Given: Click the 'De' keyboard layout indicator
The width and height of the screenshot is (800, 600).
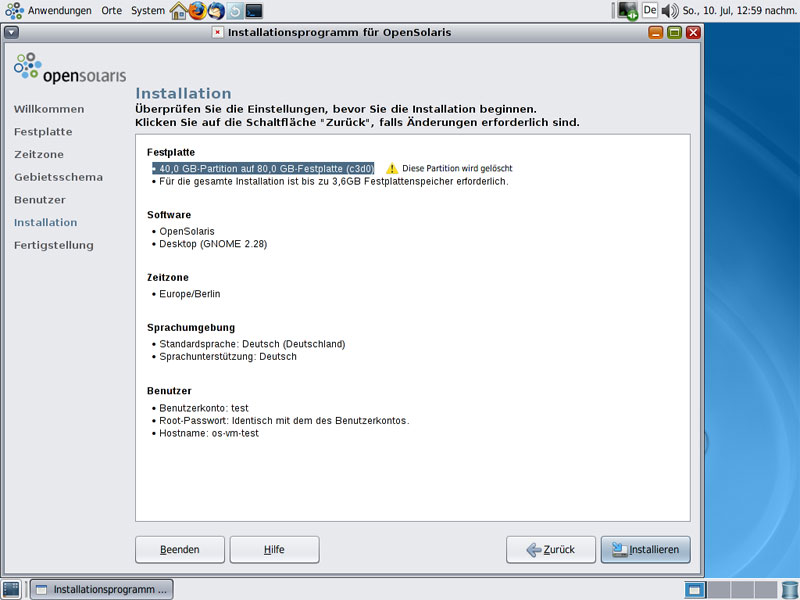Looking at the screenshot, I should pos(649,11).
